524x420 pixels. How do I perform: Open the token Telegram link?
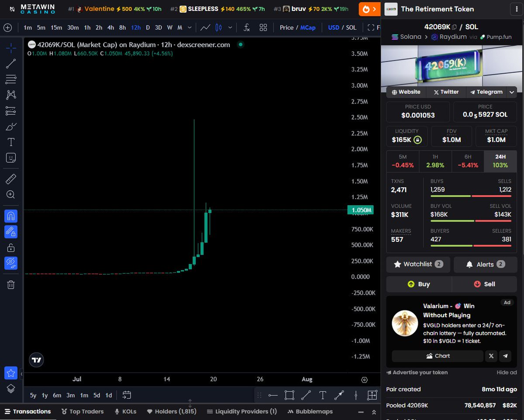click(486, 92)
